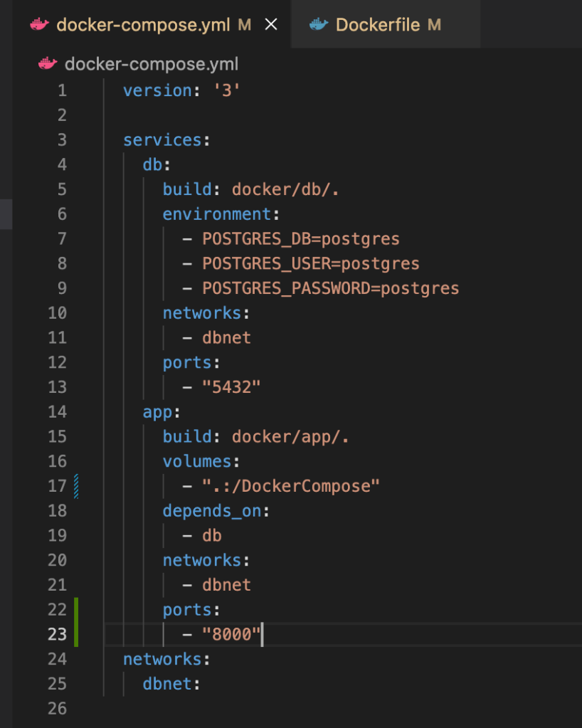Close the docker-compose.yml editor tab

click(x=270, y=25)
